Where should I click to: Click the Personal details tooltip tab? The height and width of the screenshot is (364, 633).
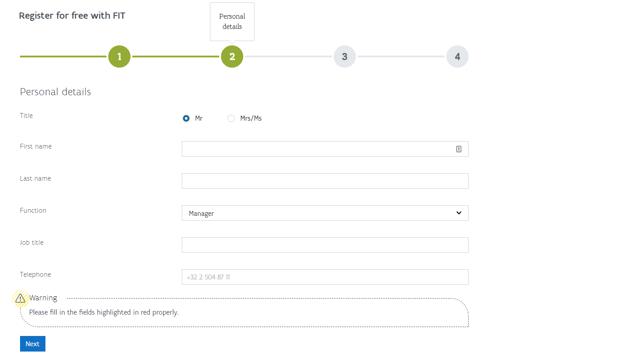click(232, 22)
